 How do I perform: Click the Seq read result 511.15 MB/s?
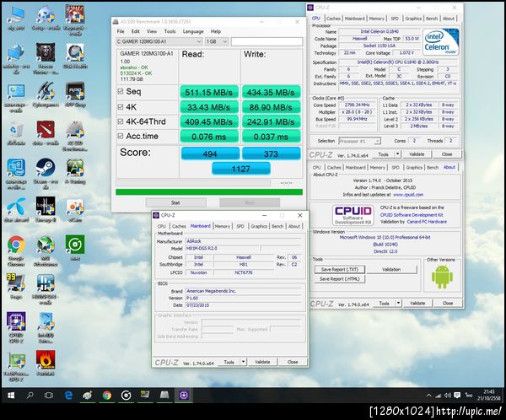pyautogui.click(x=209, y=92)
